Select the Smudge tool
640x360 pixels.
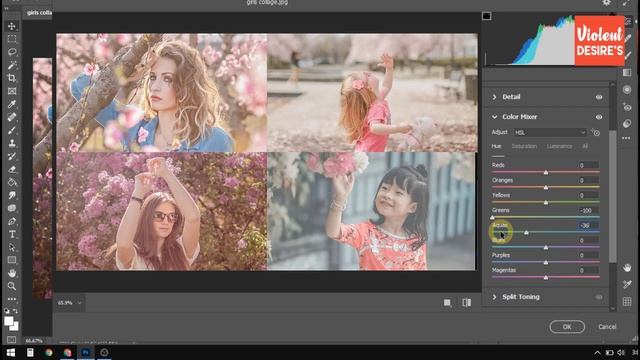pyautogui.click(x=12, y=195)
